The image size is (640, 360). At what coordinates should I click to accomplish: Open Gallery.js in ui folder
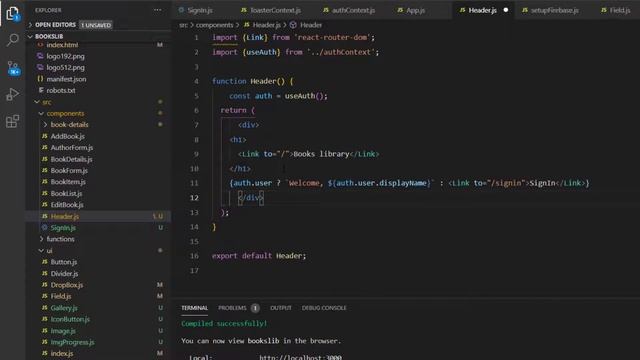[64, 308]
